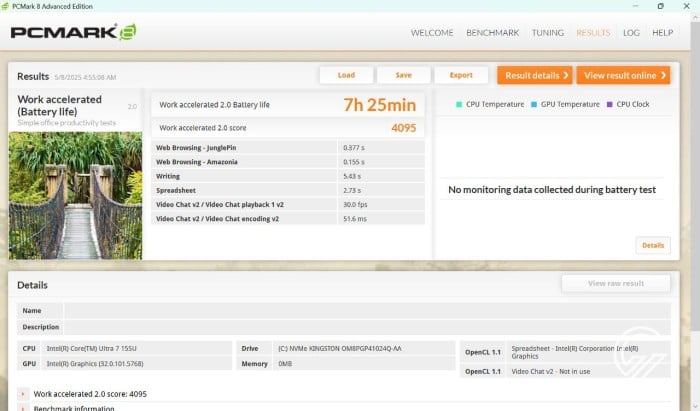This screenshot has width=700, height=411.
Task: Select the RESULTS tab
Action: click(x=593, y=33)
